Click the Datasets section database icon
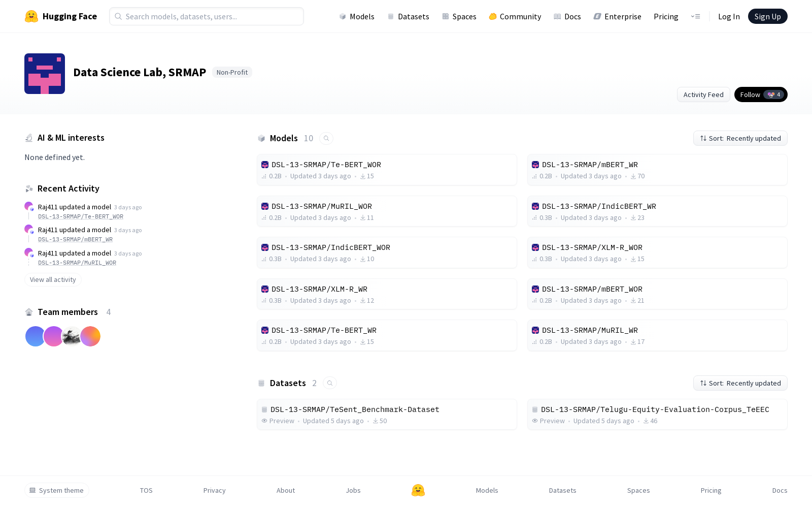This screenshot has width=812, height=508. 261,383
